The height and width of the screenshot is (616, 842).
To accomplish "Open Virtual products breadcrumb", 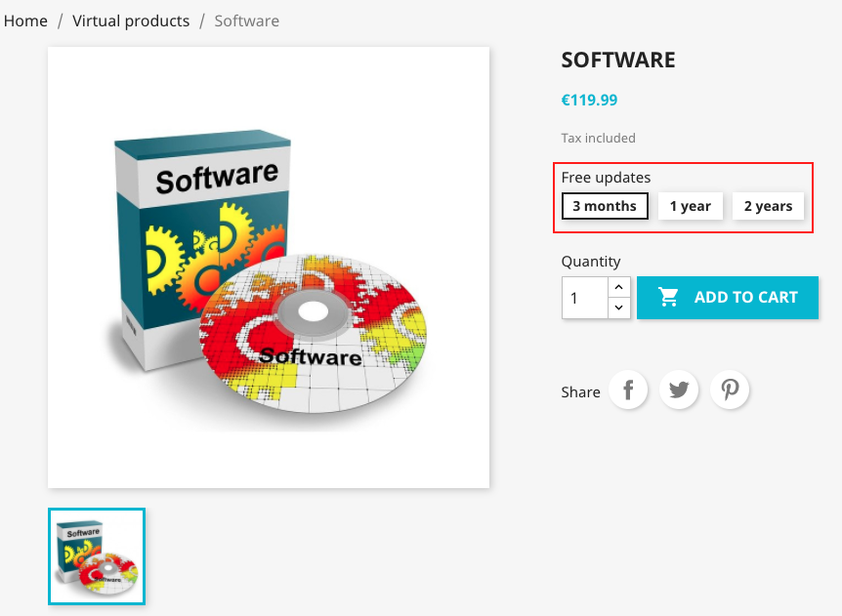I will coord(131,21).
